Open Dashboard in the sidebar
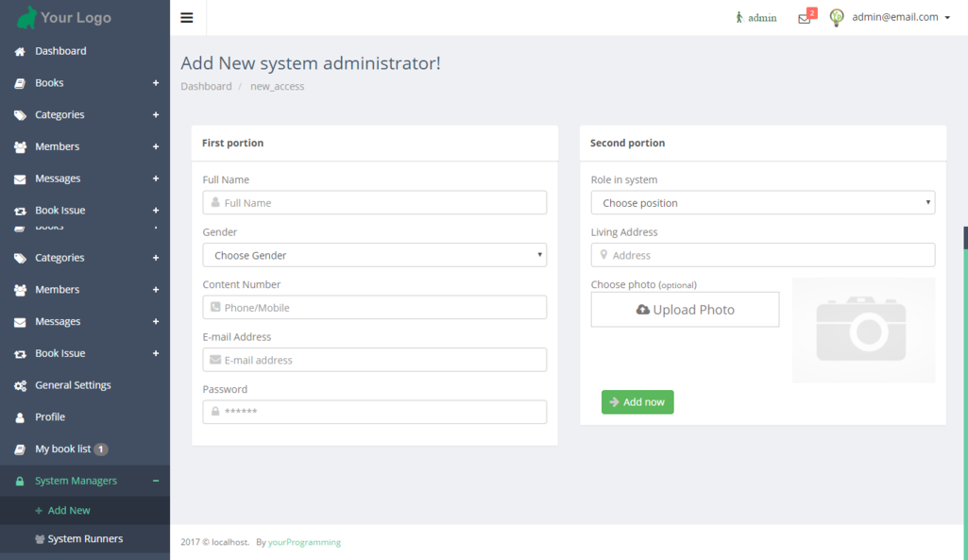The height and width of the screenshot is (560, 968). [x=60, y=51]
